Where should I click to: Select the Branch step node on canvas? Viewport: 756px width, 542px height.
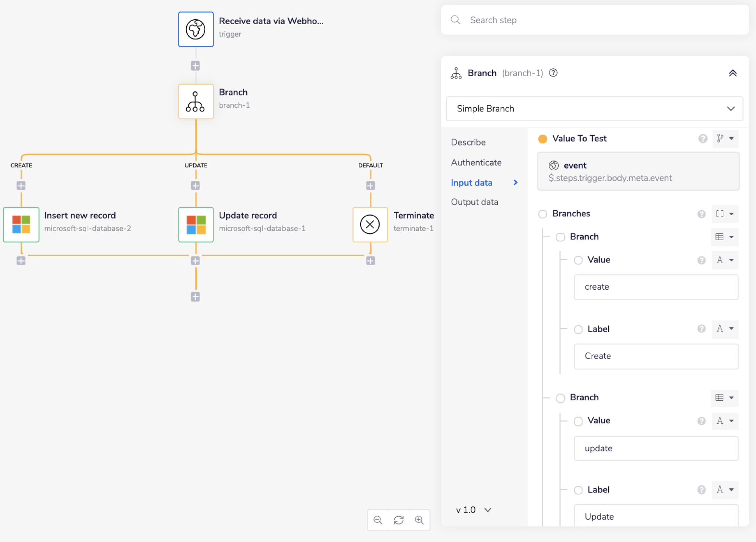pyautogui.click(x=196, y=102)
